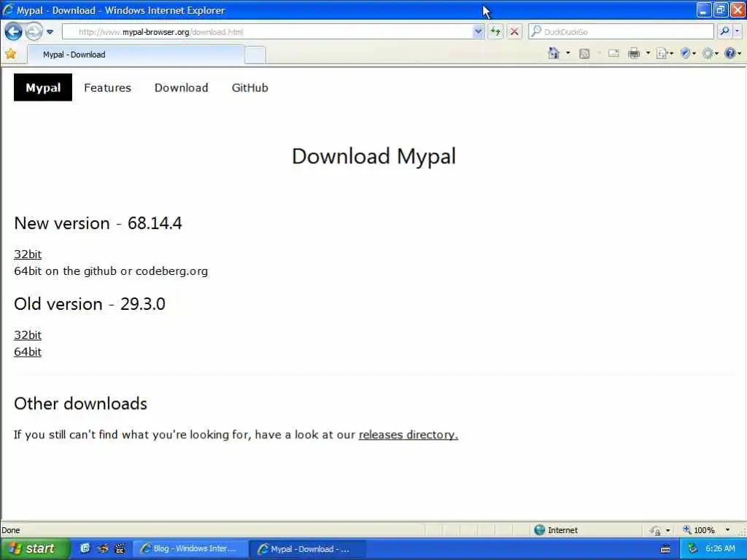Click the third Quick Launch clapperboard icon
Screen dimensions: 747x560
[120, 548]
